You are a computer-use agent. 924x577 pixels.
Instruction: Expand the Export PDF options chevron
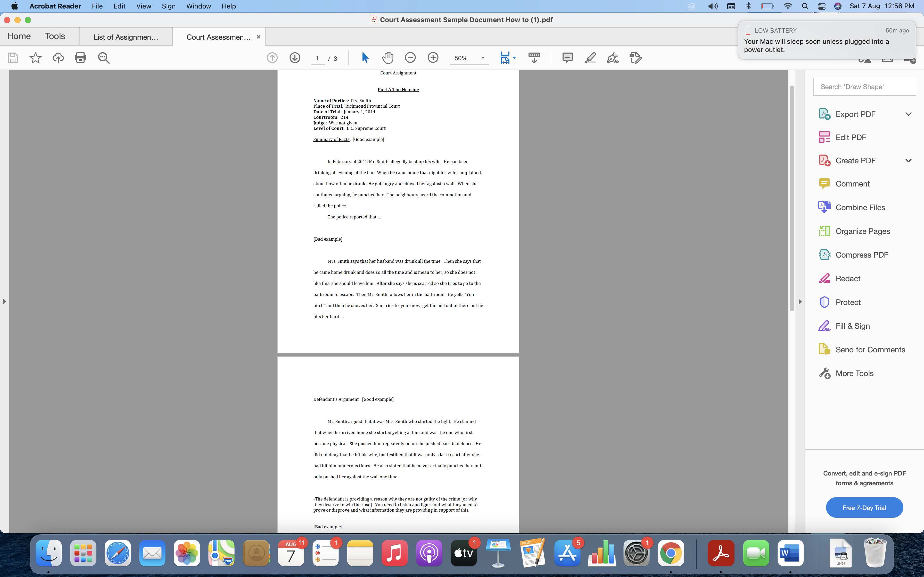(x=908, y=114)
